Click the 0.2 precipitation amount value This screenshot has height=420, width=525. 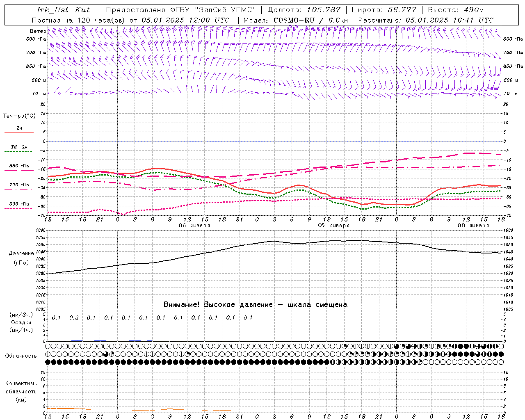(74, 317)
